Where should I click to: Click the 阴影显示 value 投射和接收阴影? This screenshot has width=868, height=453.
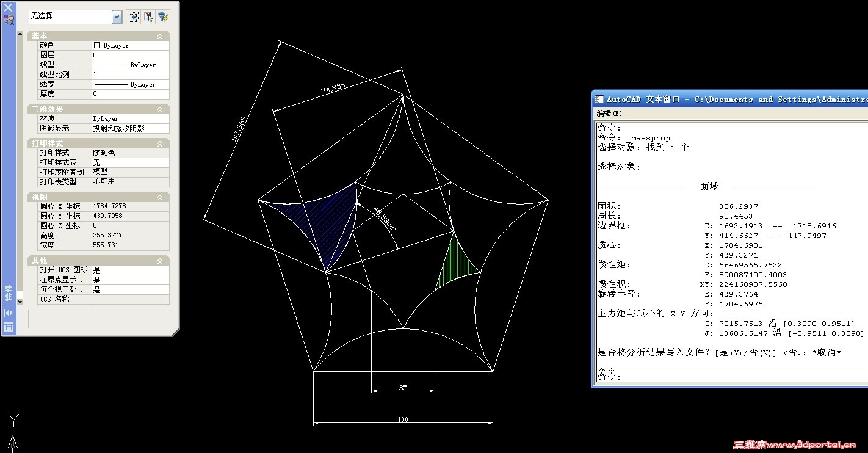point(131,128)
